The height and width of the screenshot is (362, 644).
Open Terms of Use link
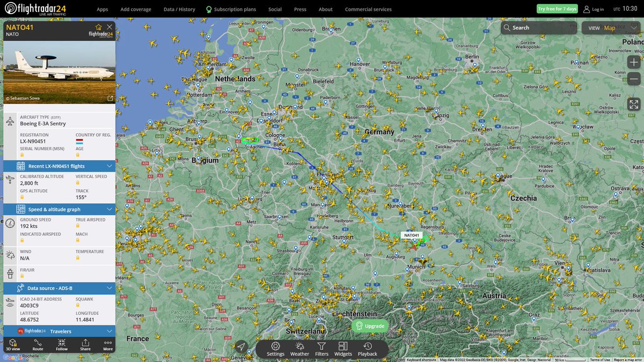pos(600,360)
